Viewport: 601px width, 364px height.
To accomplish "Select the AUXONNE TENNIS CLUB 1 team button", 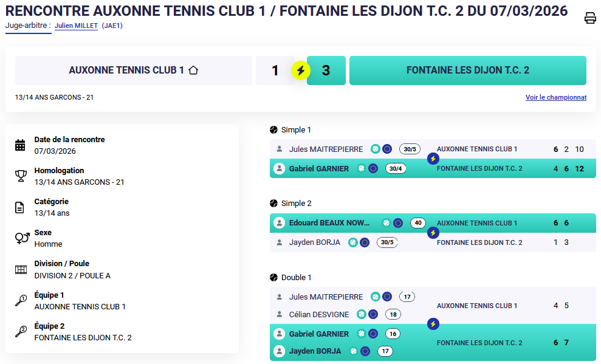I will click(x=133, y=70).
